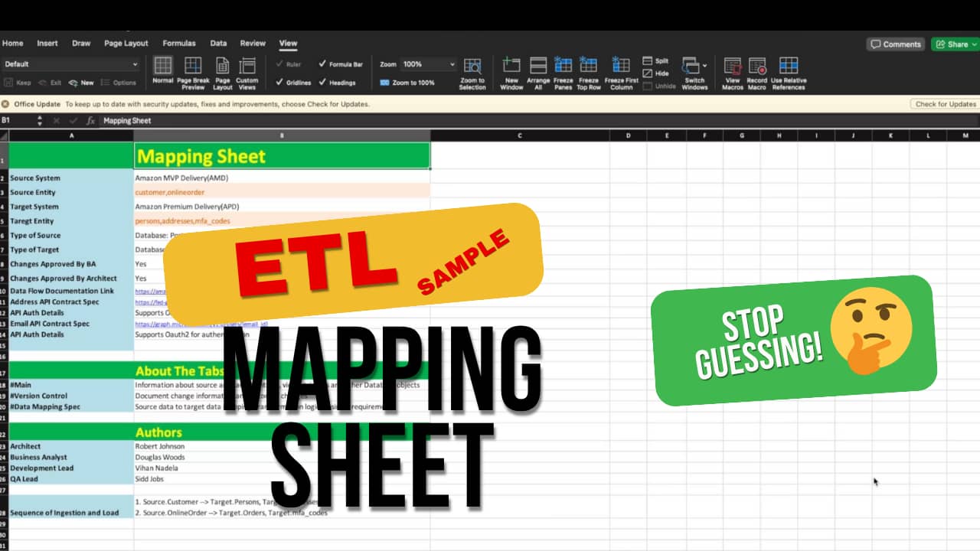The width and height of the screenshot is (980, 551).
Task: Open the Comments pane
Action: click(896, 44)
